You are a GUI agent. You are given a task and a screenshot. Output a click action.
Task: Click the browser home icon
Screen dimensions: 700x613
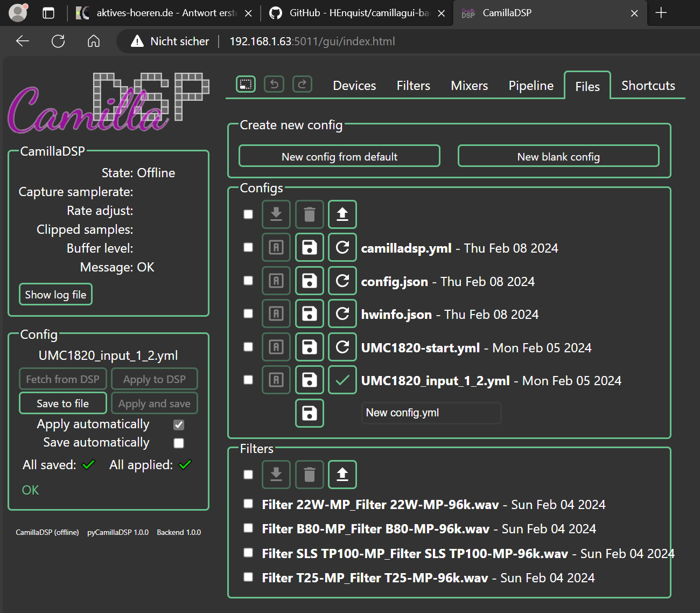(x=94, y=41)
